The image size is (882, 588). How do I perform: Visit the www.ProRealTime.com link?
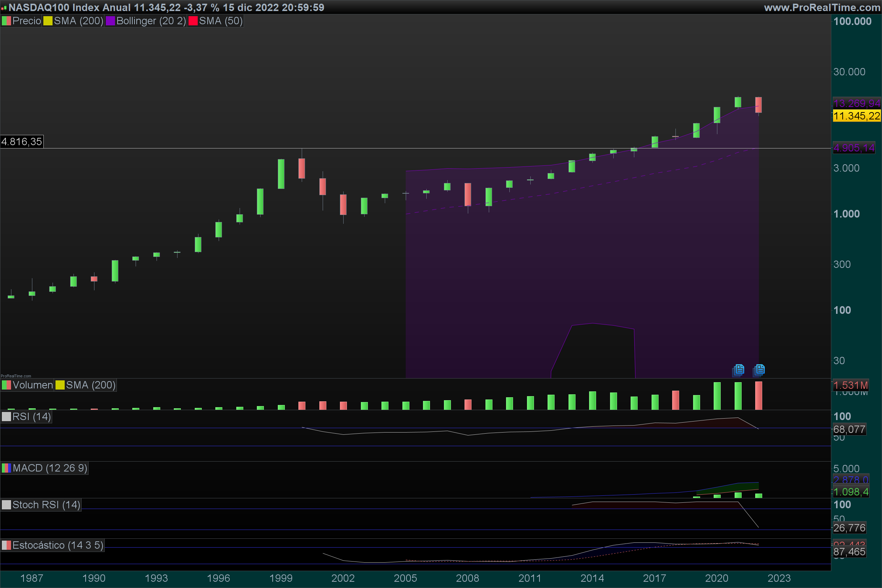[x=822, y=7]
